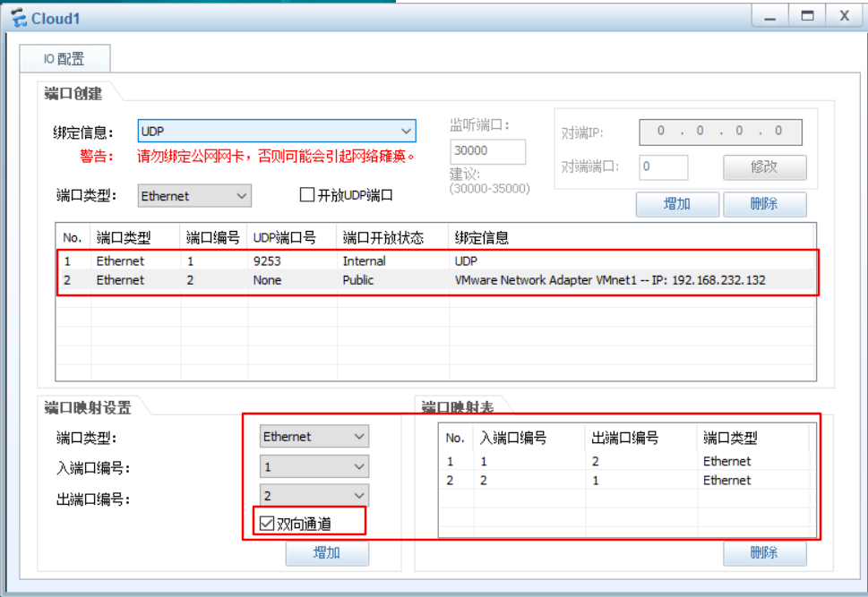The image size is (868, 597).
Task: Maximize the Cloud1 window
Action: 808,15
